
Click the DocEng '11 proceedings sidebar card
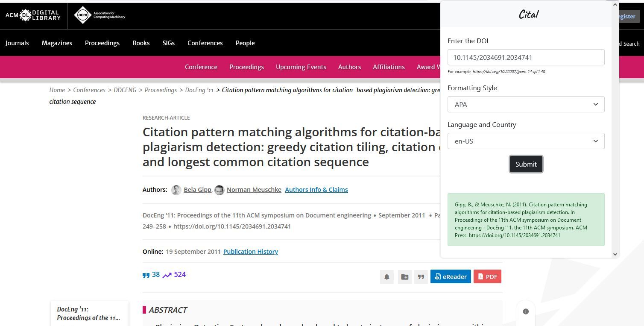pos(89,314)
